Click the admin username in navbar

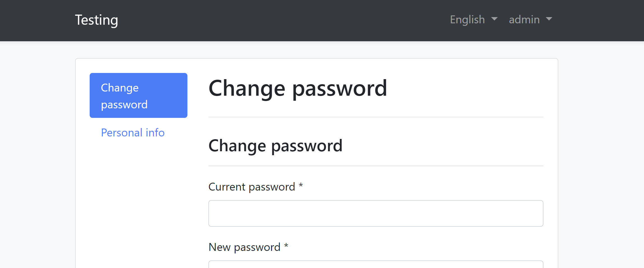tap(524, 19)
